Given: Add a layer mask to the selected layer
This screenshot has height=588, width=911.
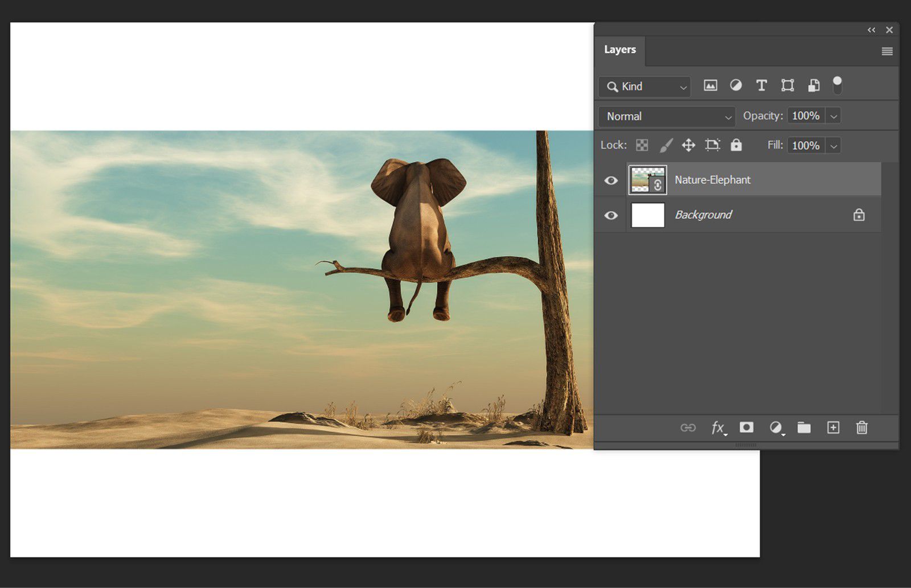Looking at the screenshot, I should [746, 427].
